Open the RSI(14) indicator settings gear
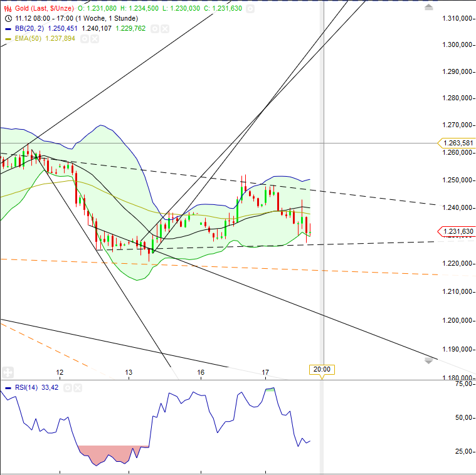The height and width of the screenshot is (475, 476). click(68, 388)
